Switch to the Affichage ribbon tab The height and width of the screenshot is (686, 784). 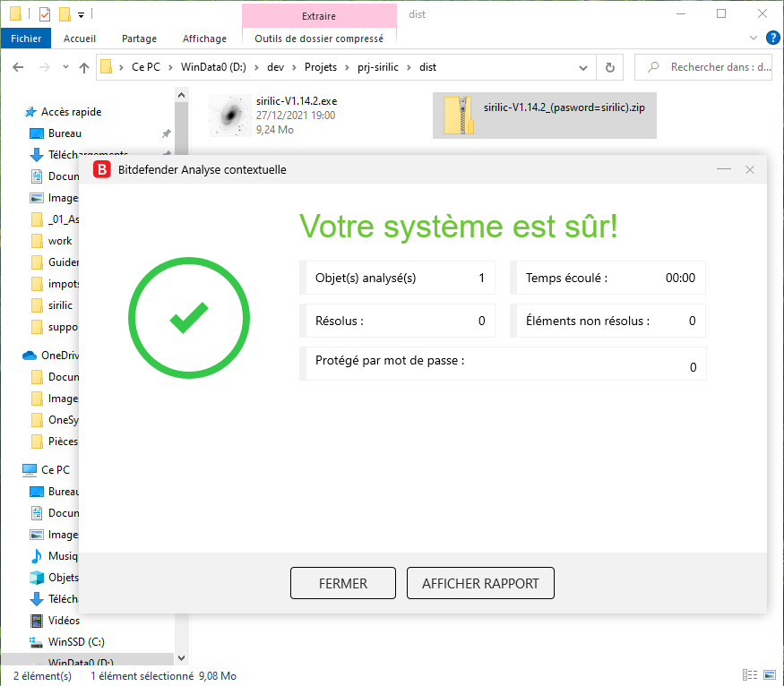pyautogui.click(x=204, y=39)
